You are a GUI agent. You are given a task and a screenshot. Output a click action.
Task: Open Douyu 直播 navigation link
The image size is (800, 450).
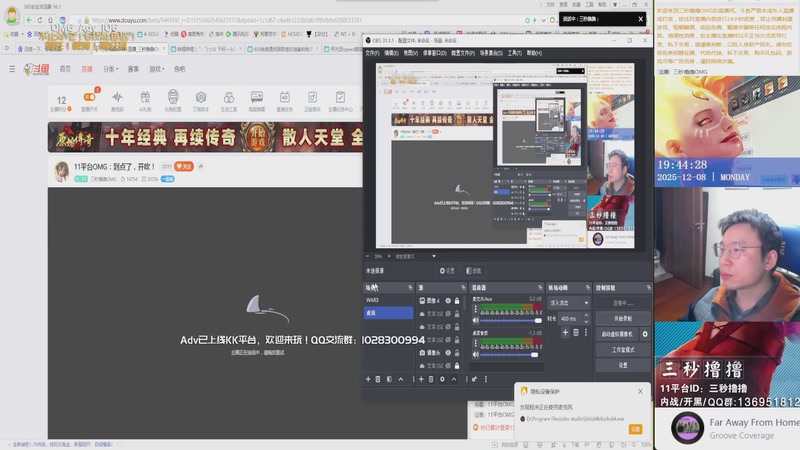[x=87, y=69]
